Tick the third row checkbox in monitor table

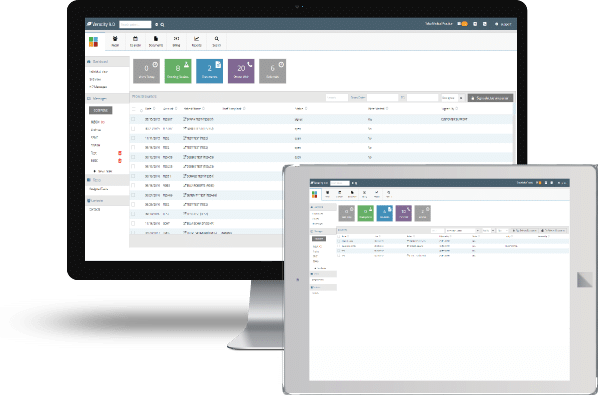click(133, 138)
